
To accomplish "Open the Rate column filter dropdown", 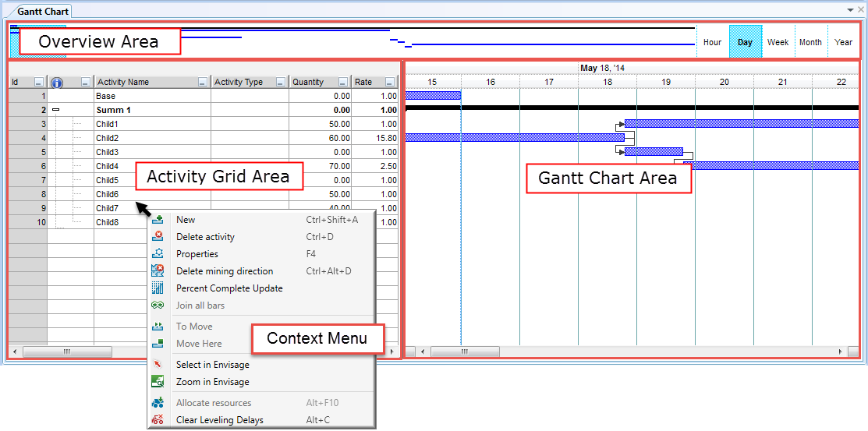I will pos(390,83).
